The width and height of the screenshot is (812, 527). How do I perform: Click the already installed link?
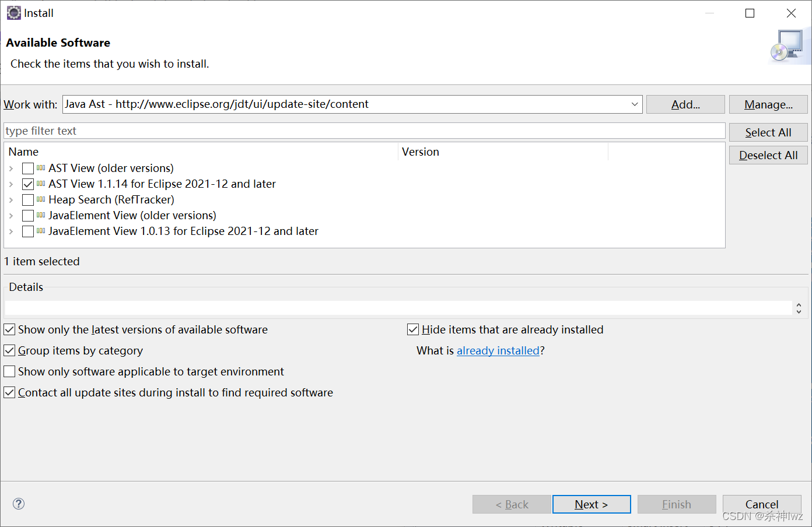[x=498, y=350]
